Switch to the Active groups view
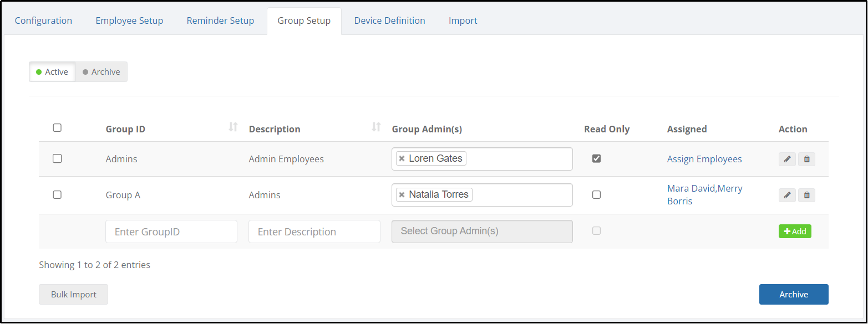Image resolution: width=868 pixels, height=324 pixels. click(x=52, y=71)
